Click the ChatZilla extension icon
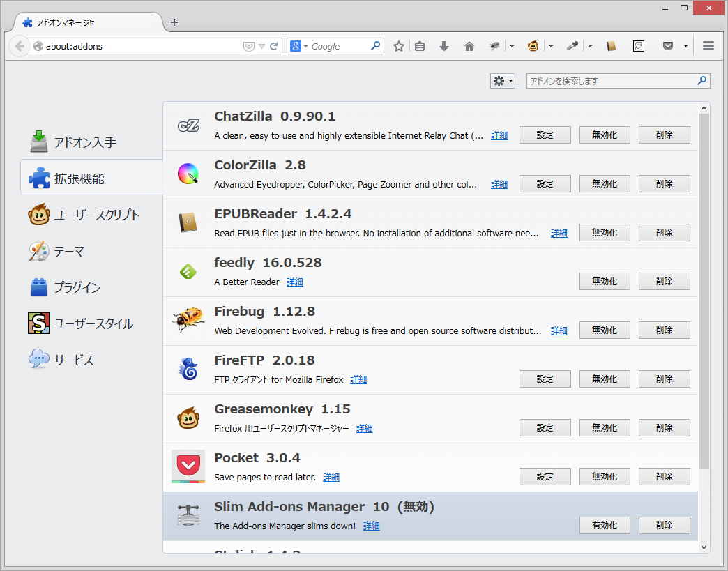 tap(188, 125)
